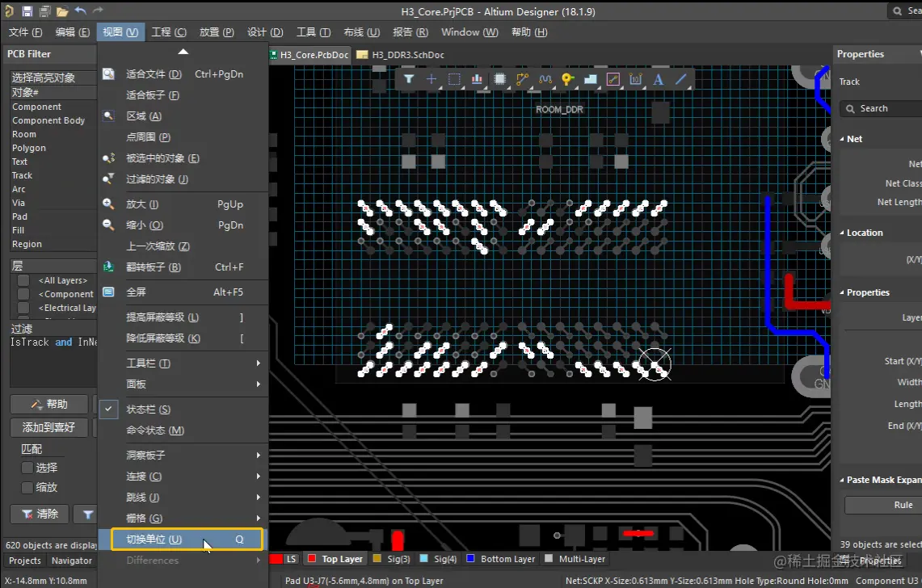Click the Save icon in the title bar
The height and width of the screenshot is (588, 922).
click(x=27, y=11)
